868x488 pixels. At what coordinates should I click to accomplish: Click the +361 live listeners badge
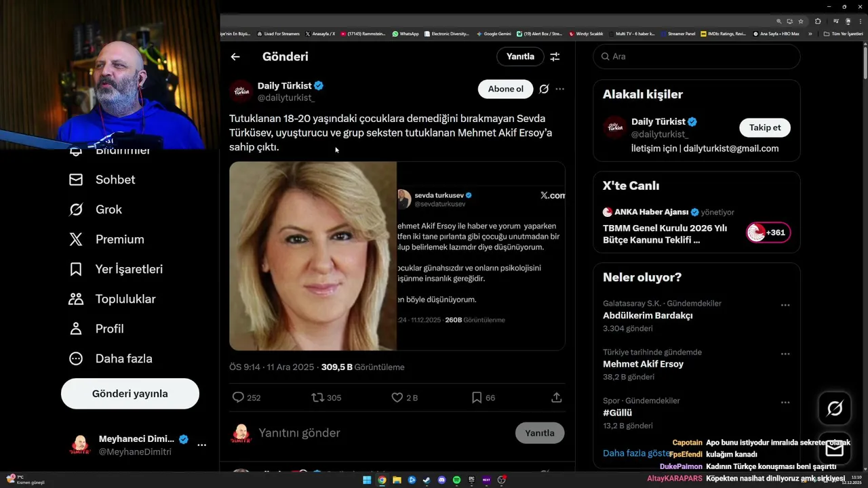(x=768, y=232)
